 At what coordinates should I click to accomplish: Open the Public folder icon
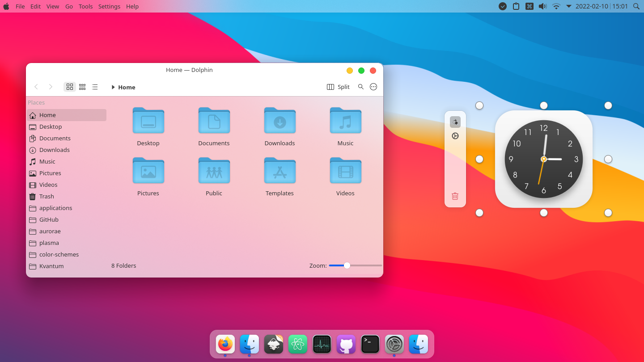(x=214, y=170)
